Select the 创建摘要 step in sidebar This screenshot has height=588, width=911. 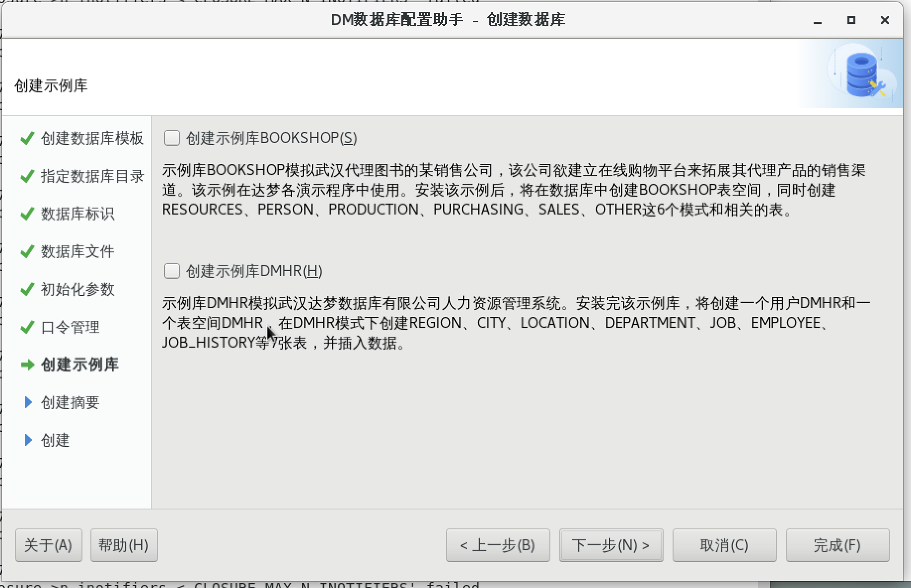(70, 402)
